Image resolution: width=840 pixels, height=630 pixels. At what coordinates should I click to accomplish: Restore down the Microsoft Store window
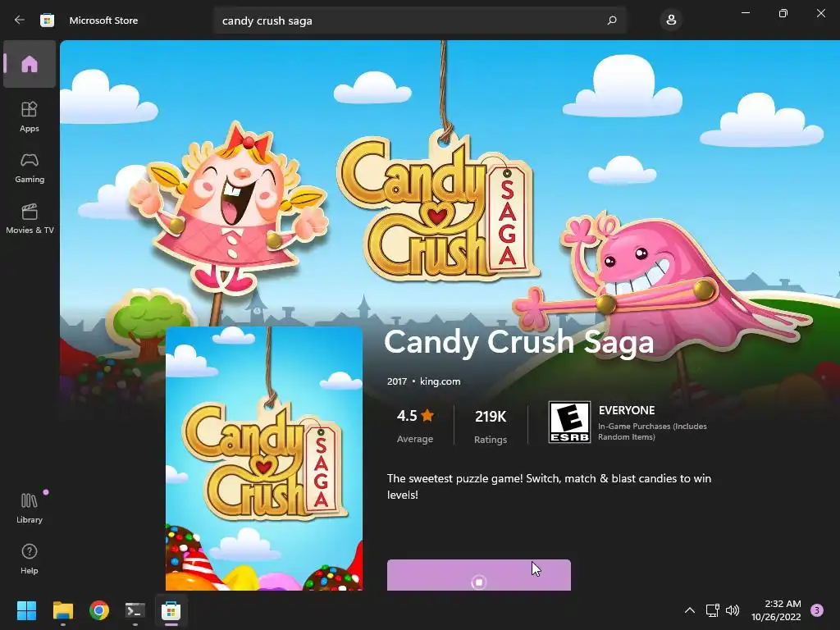(783, 13)
